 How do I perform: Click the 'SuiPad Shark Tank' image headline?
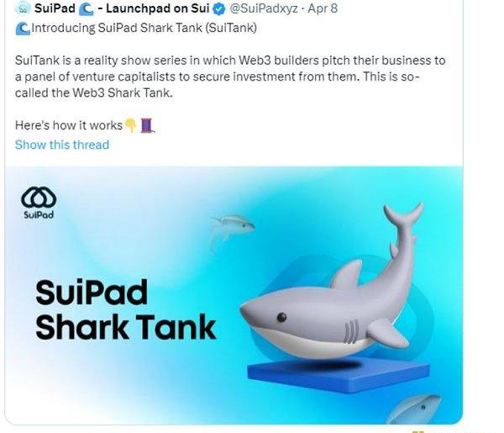124,309
